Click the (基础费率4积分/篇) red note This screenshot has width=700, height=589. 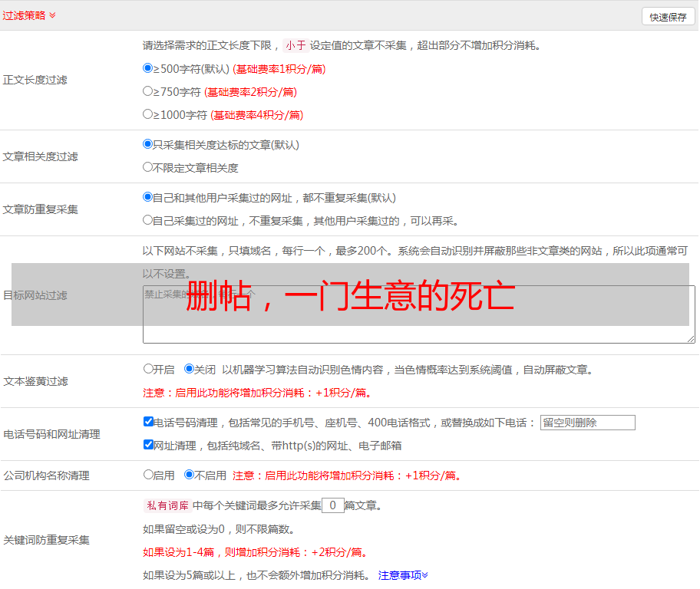pyautogui.click(x=256, y=115)
